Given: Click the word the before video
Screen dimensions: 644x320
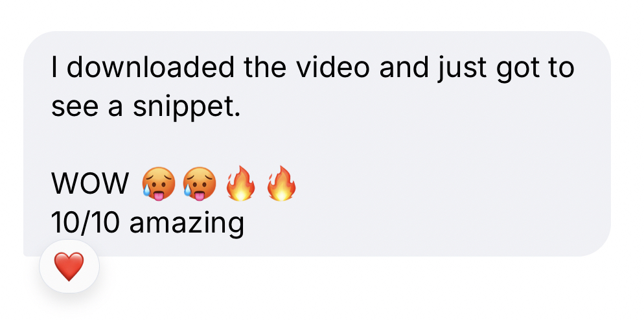Looking at the screenshot, I should [x=265, y=67].
